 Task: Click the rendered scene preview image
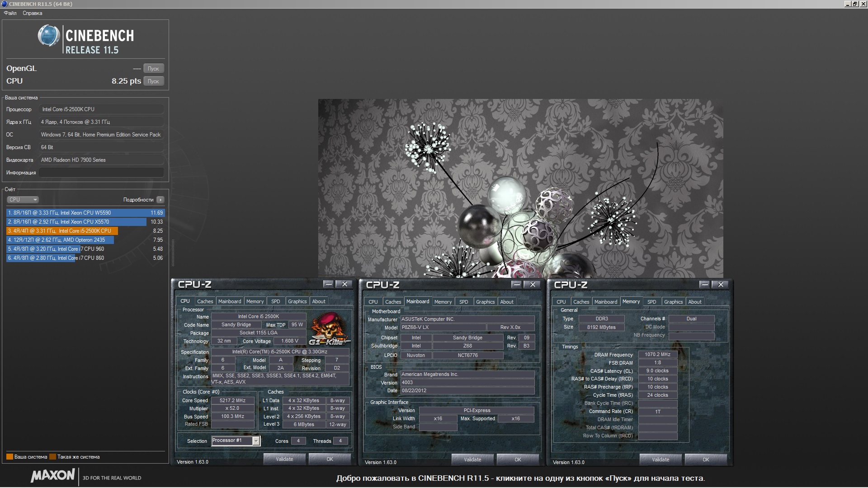point(520,188)
